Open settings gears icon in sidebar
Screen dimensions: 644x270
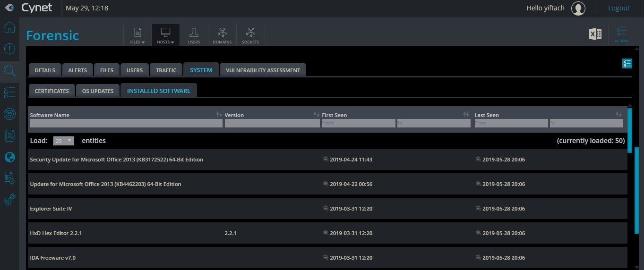tap(9, 200)
